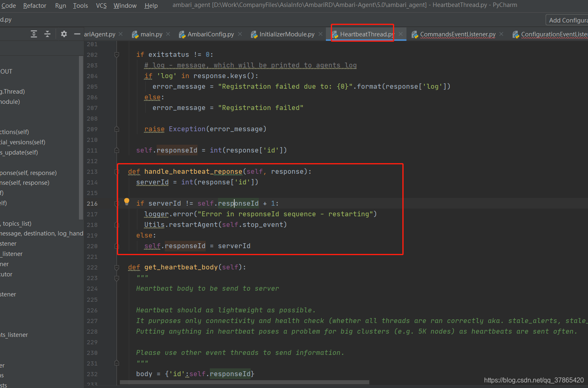Toggle fold end marker on line 211

[x=117, y=150]
